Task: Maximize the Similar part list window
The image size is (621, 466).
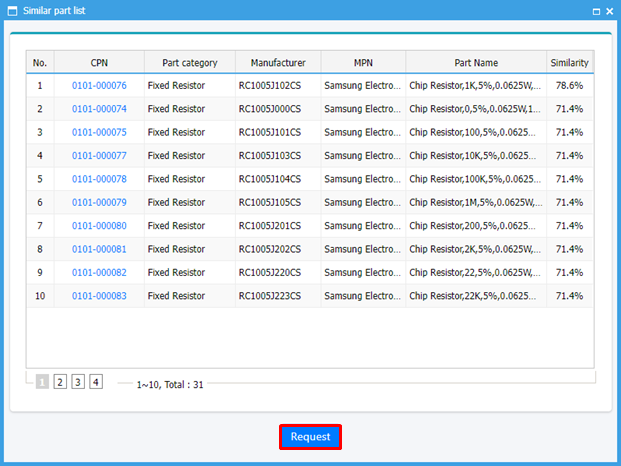Action: click(595, 10)
